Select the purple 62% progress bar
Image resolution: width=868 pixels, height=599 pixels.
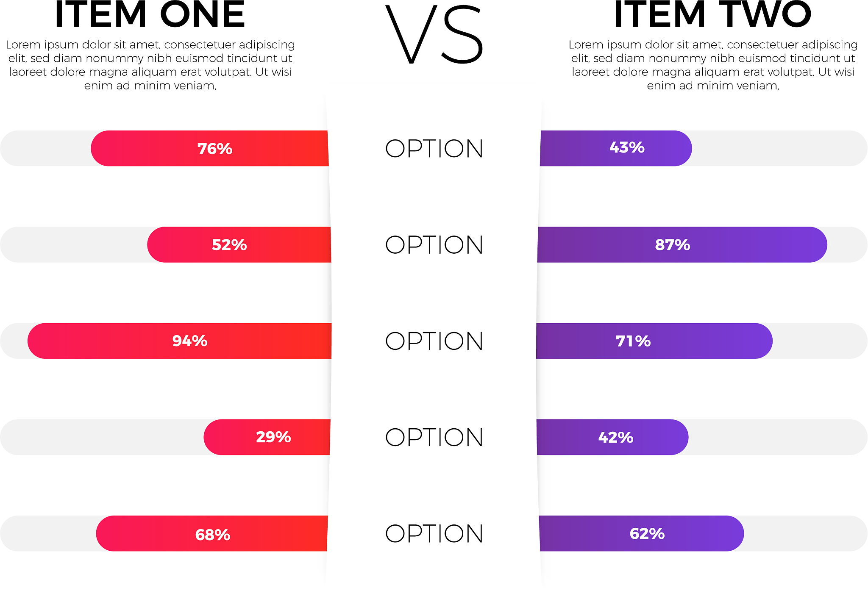point(641,533)
